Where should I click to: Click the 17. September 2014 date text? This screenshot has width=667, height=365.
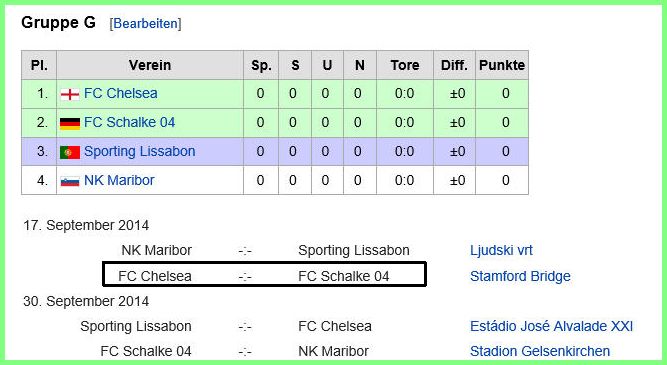click(x=86, y=225)
